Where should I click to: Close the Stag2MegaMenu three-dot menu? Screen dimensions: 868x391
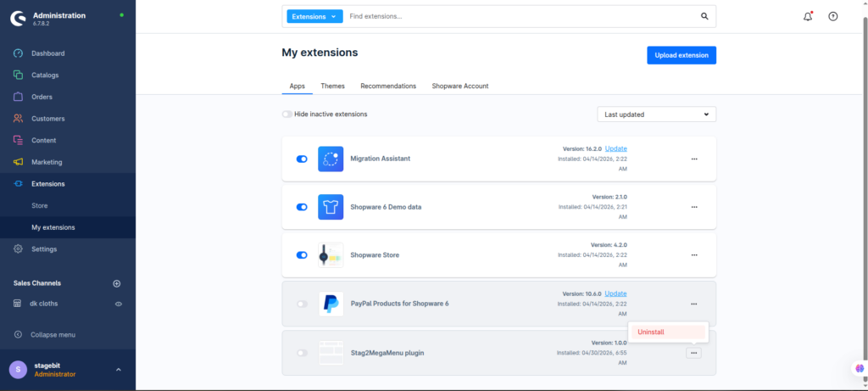point(693,353)
